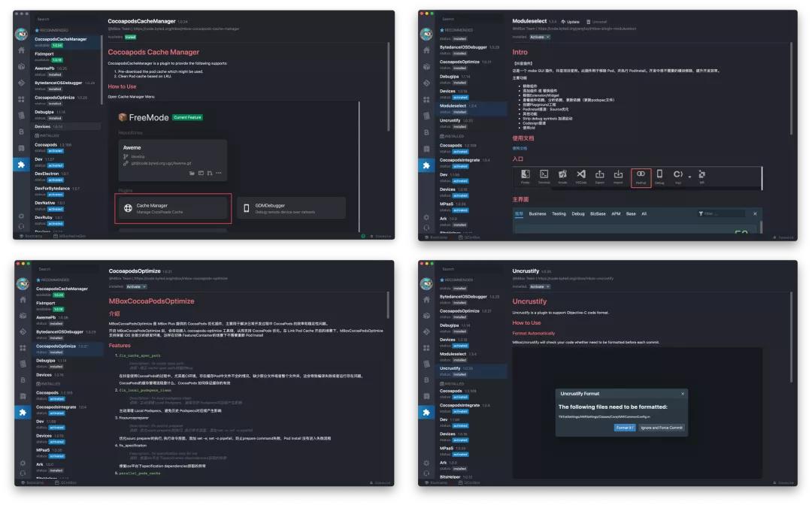Viewport: 812px width, 505px height.
Task: Close the Moduleselect tab panel with X
Action: (755, 213)
